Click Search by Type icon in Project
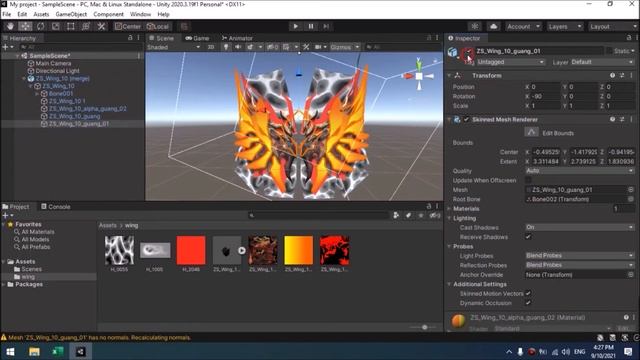640x360 pixels. pyautogui.click(x=396, y=216)
